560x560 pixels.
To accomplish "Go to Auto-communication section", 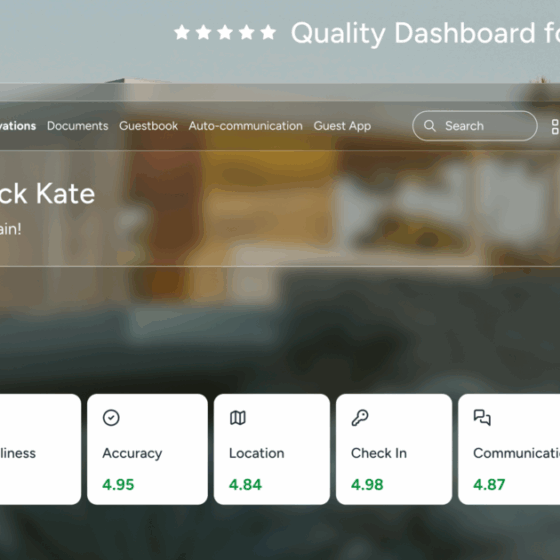I will click(245, 126).
